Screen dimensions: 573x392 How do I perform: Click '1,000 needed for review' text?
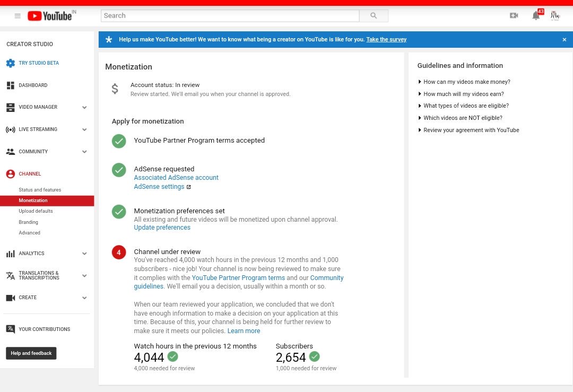(x=306, y=368)
